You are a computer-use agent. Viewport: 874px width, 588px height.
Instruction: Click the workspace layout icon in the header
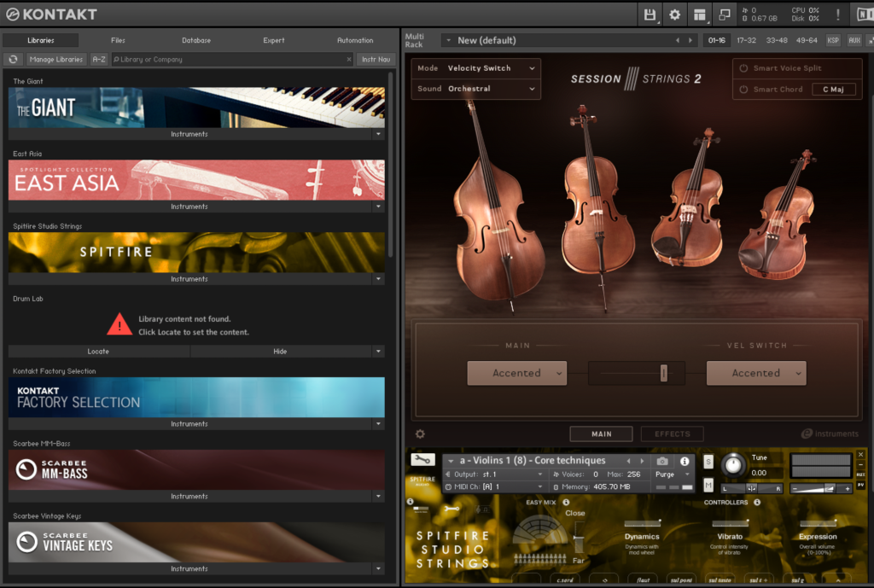pyautogui.click(x=700, y=15)
